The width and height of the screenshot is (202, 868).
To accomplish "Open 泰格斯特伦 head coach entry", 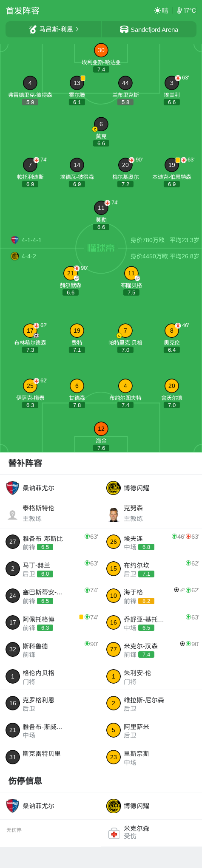I will pos(51,513).
